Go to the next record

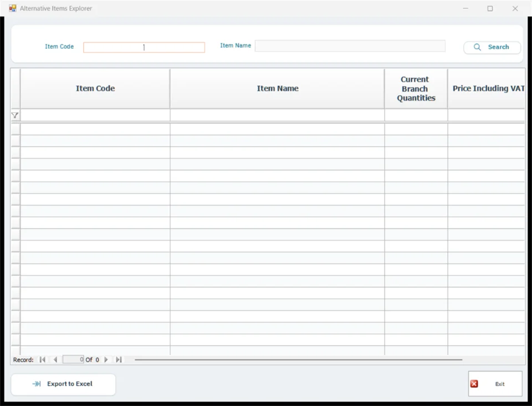[x=106, y=359]
